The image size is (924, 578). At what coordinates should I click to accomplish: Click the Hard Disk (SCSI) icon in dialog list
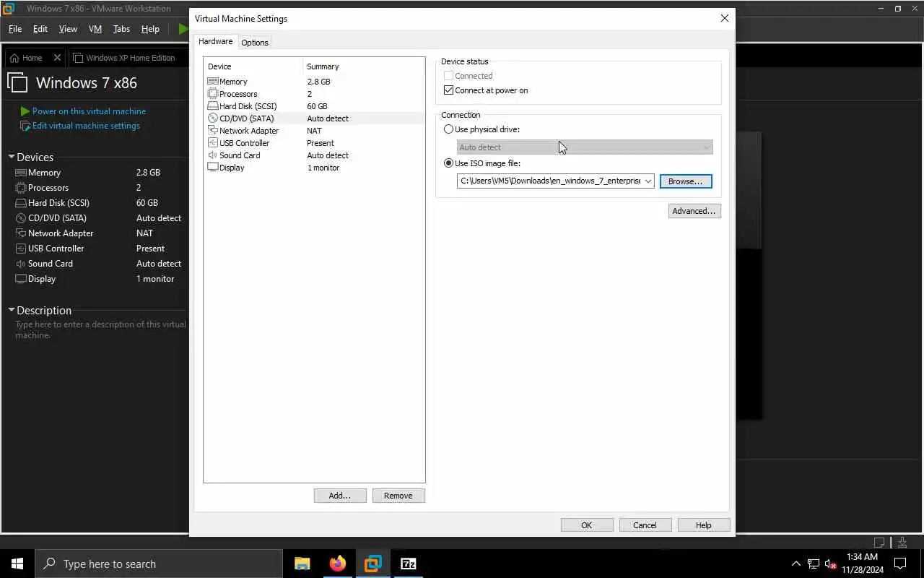tap(212, 106)
